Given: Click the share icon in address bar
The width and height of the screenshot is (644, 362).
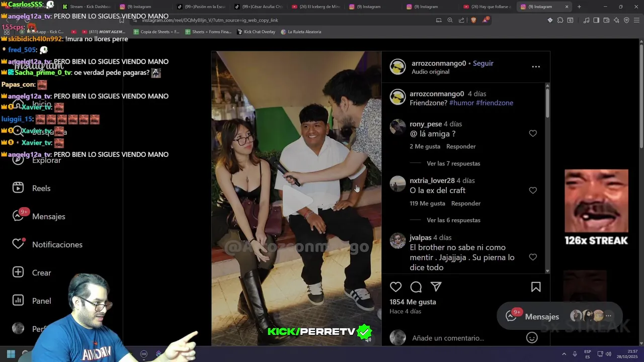Looking at the screenshot, I should [461, 20].
